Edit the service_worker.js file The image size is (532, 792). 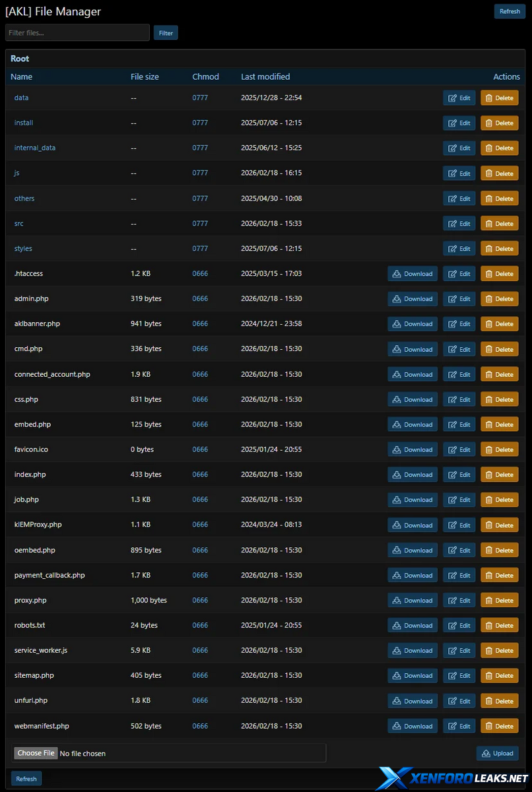coord(459,651)
